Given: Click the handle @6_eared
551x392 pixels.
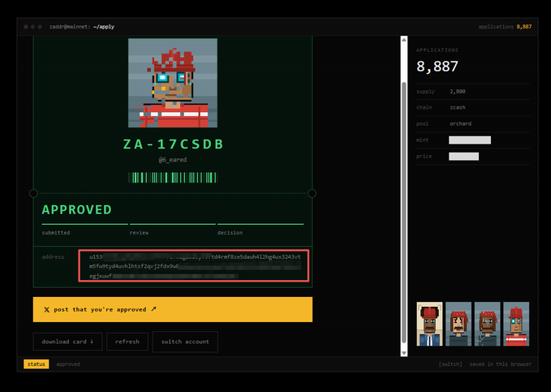Looking at the screenshot, I should pyautogui.click(x=173, y=160).
